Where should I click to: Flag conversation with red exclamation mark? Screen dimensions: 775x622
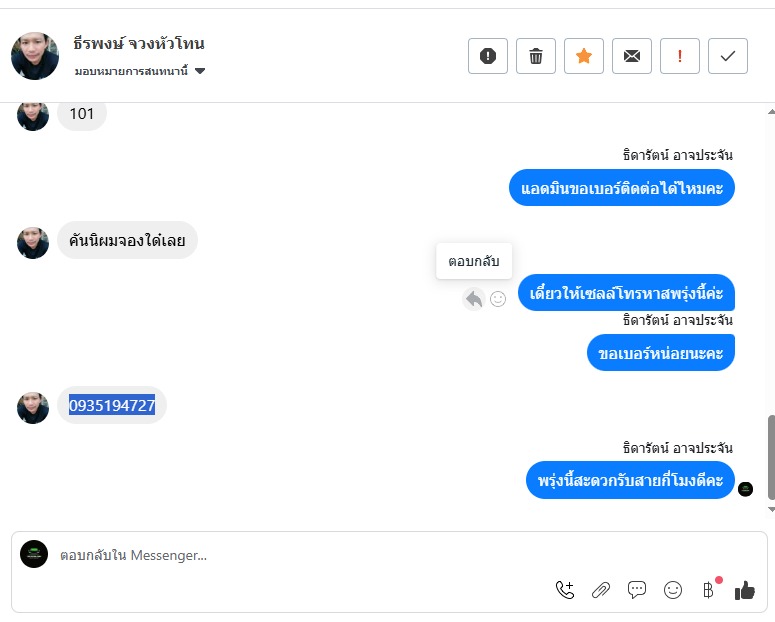click(x=680, y=56)
